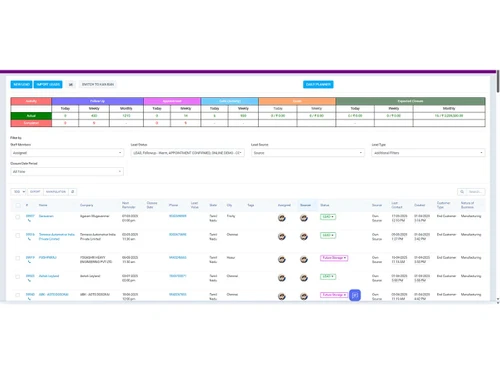Click the Appointment summary header cell
Image resolution: width=500 pixels, height=375 pixels.
pyautogui.click(x=172, y=101)
